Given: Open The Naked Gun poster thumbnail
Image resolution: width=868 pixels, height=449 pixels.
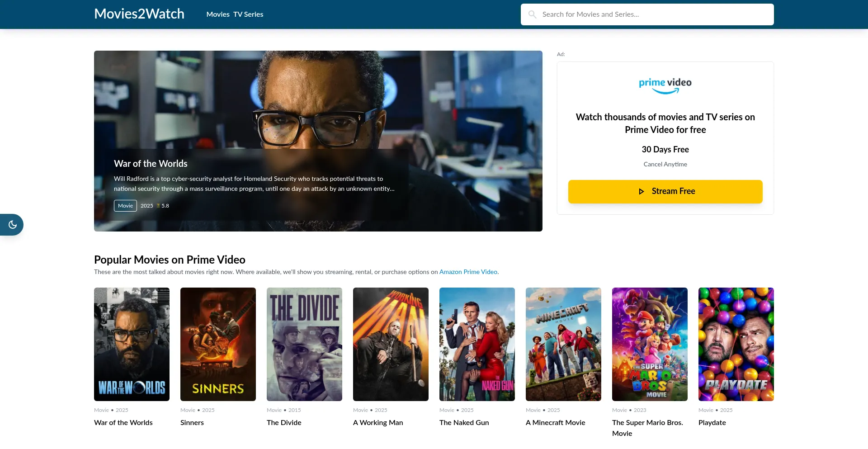Looking at the screenshot, I should pos(477,344).
